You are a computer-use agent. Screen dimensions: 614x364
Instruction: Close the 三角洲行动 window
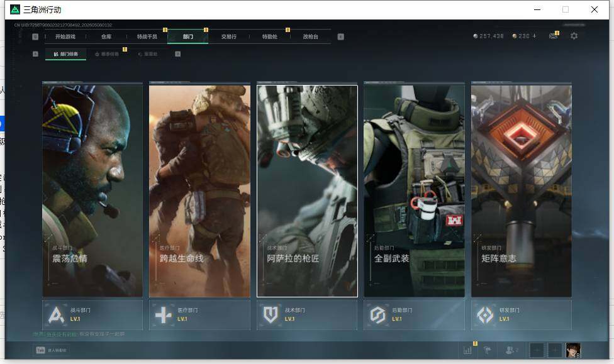click(594, 9)
